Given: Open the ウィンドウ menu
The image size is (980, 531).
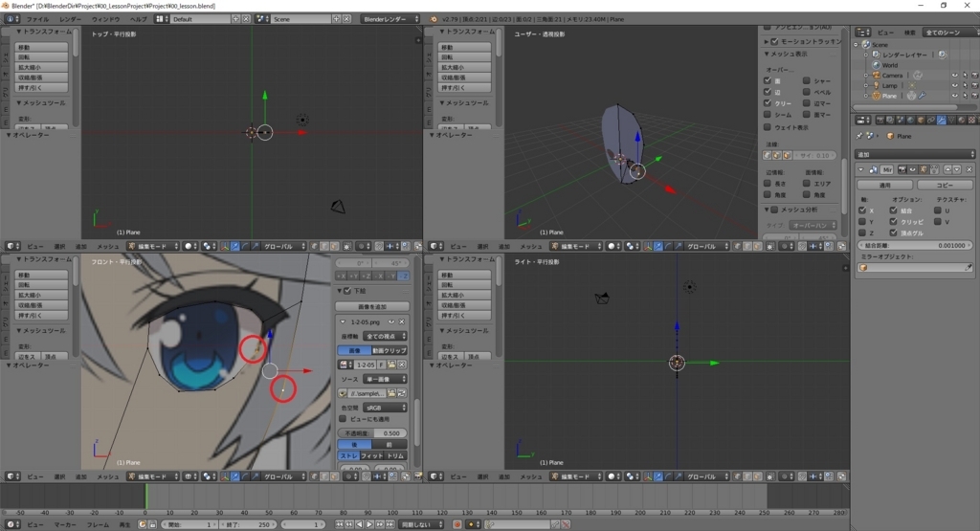Looking at the screenshot, I should pyautogui.click(x=105, y=19).
